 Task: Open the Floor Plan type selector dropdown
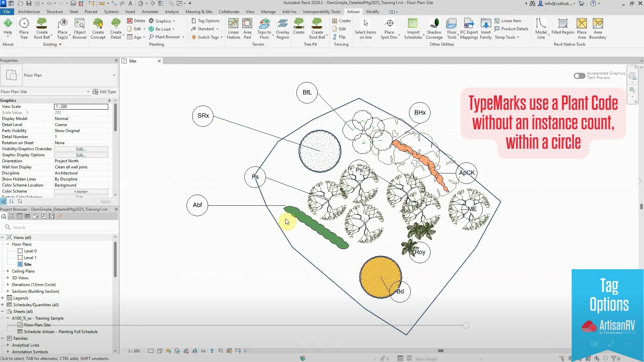tap(114, 75)
